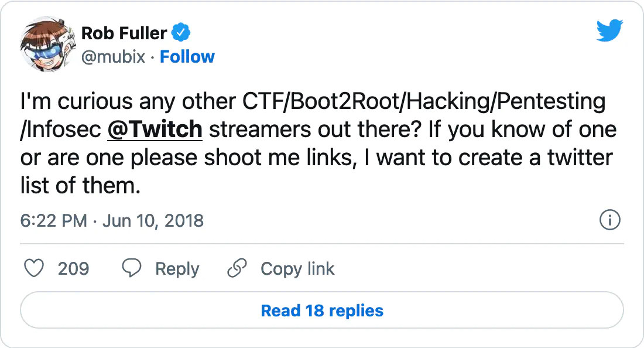This screenshot has height=348, width=644.
Task: Select the Reply text label
Action: click(177, 269)
